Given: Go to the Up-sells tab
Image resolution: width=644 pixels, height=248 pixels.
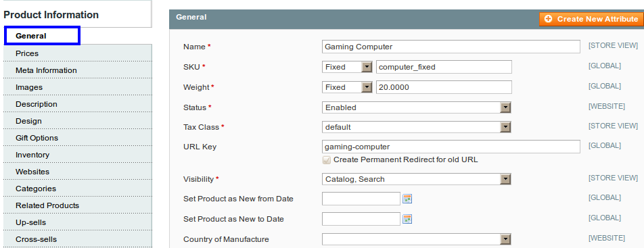Looking at the screenshot, I should click(78, 222).
